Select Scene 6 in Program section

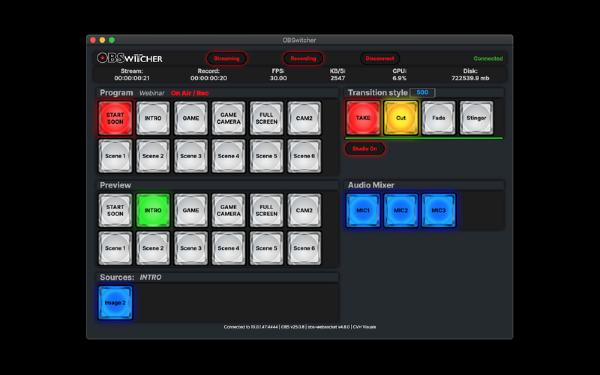click(304, 156)
